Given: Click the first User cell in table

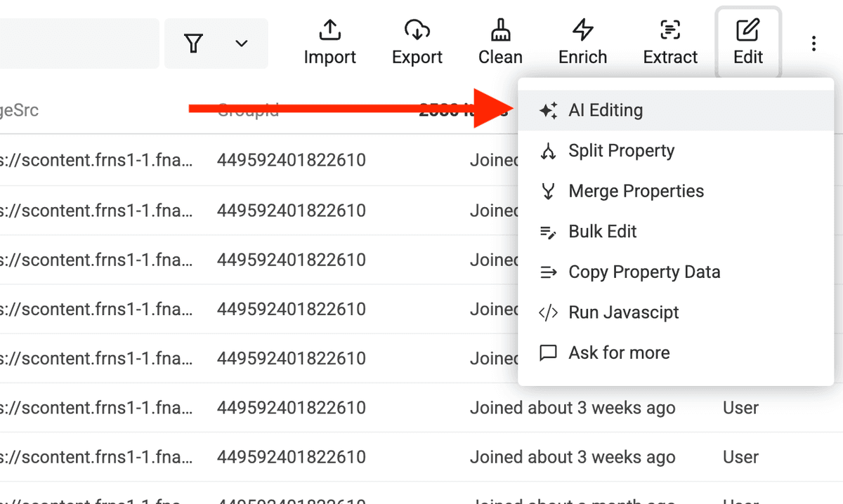Looking at the screenshot, I should click(x=740, y=408).
